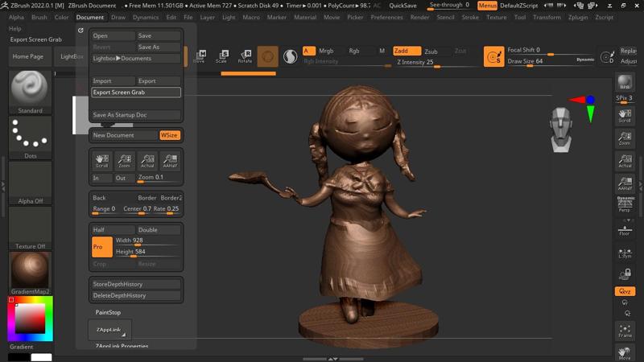The width and height of the screenshot is (644, 362).
Task: Click the Rotate gizmo mode icon
Action: pos(245,56)
